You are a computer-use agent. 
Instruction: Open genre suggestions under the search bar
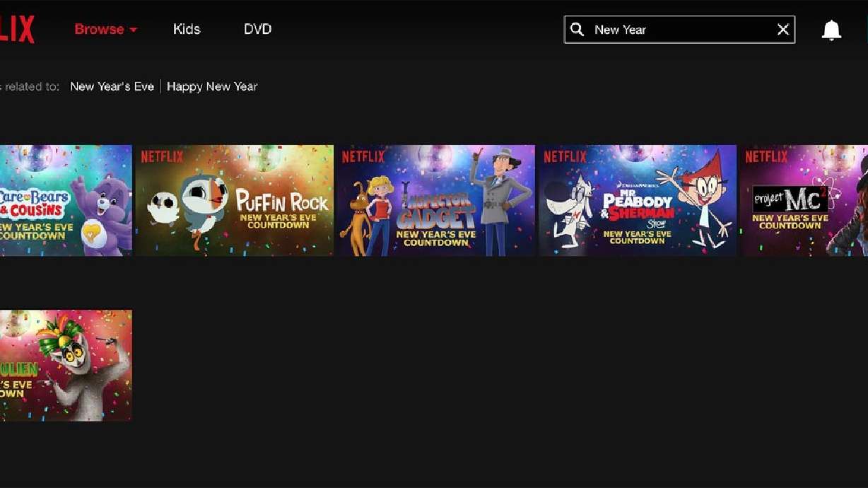click(112, 86)
